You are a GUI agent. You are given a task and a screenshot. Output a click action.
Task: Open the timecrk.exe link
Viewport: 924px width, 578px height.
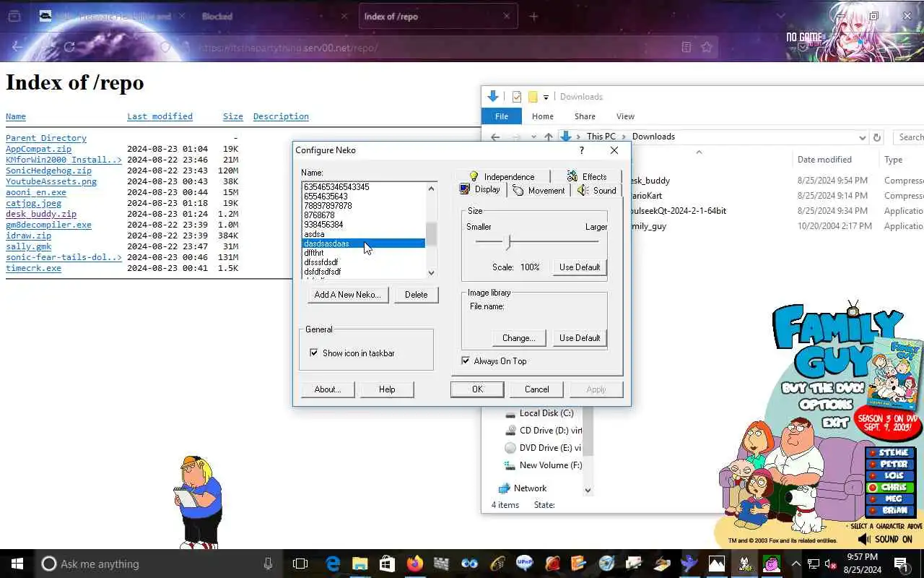pyautogui.click(x=33, y=268)
